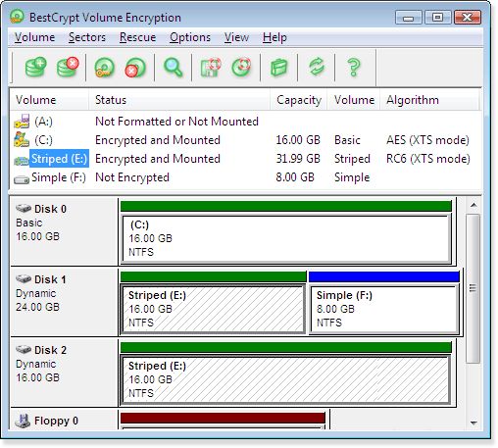
Task: Click the Dismount Volume disc icon
Action: [135, 68]
